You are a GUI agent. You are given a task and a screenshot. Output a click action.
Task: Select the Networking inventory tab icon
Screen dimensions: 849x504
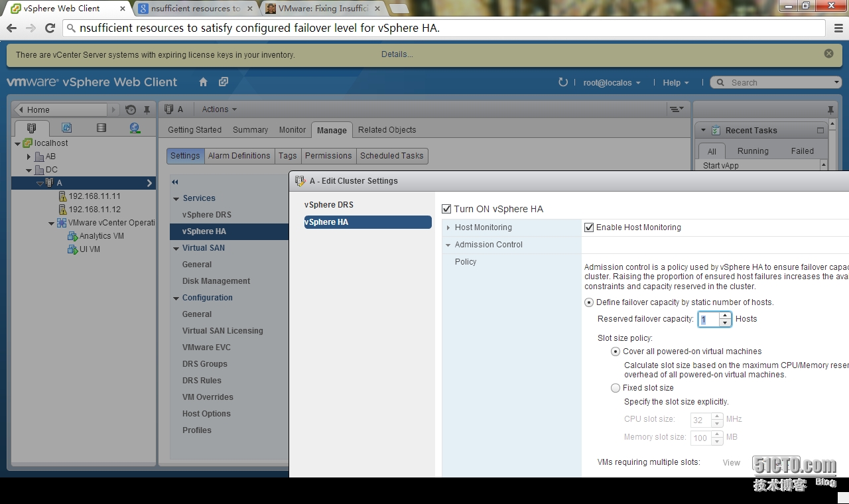pos(135,128)
